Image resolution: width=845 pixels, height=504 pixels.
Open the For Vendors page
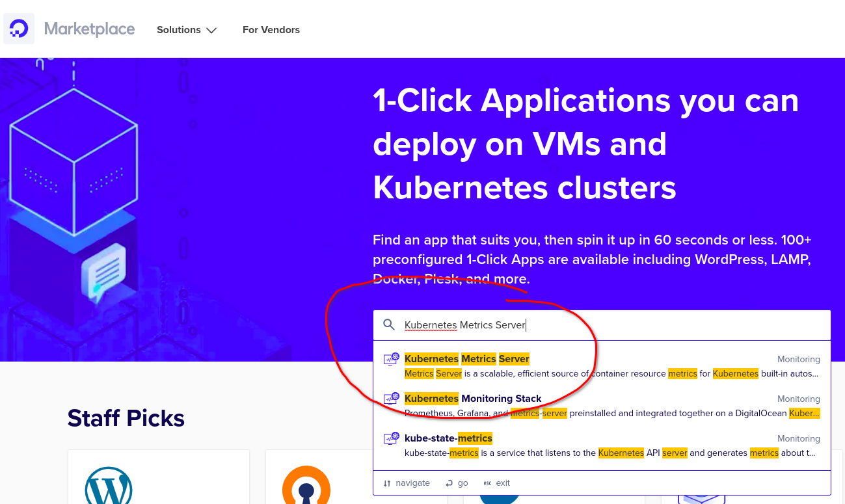coord(271,30)
